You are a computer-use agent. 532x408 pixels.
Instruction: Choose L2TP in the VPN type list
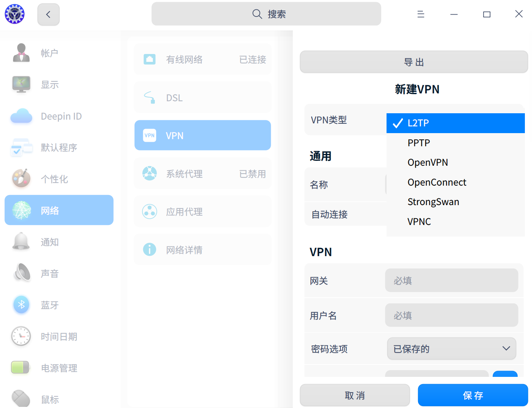pyautogui.click(x=456, y=123)
